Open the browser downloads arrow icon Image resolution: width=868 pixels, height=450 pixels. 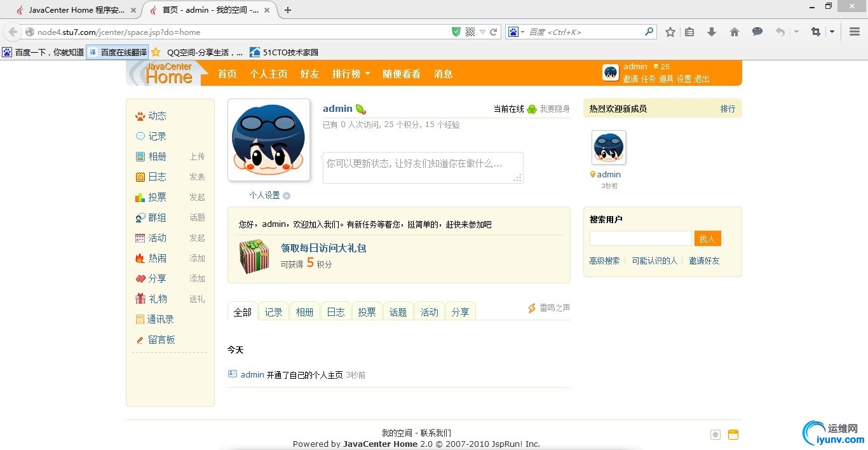(712, 32)
